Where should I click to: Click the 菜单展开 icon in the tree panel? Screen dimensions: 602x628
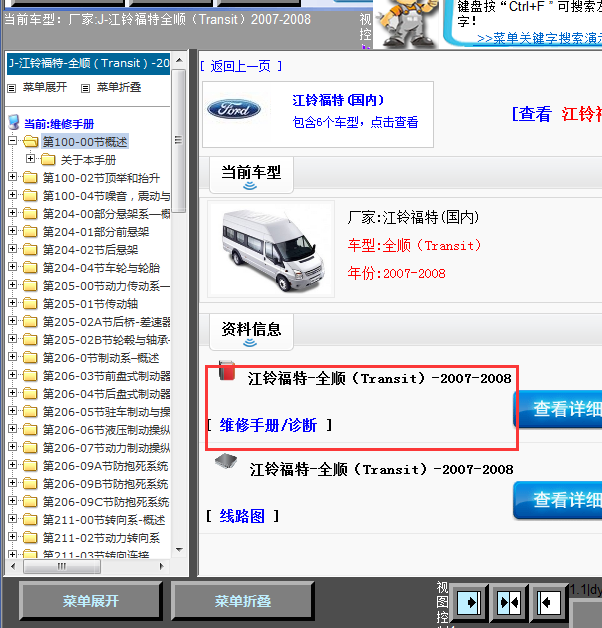click(x=12, y=88)
